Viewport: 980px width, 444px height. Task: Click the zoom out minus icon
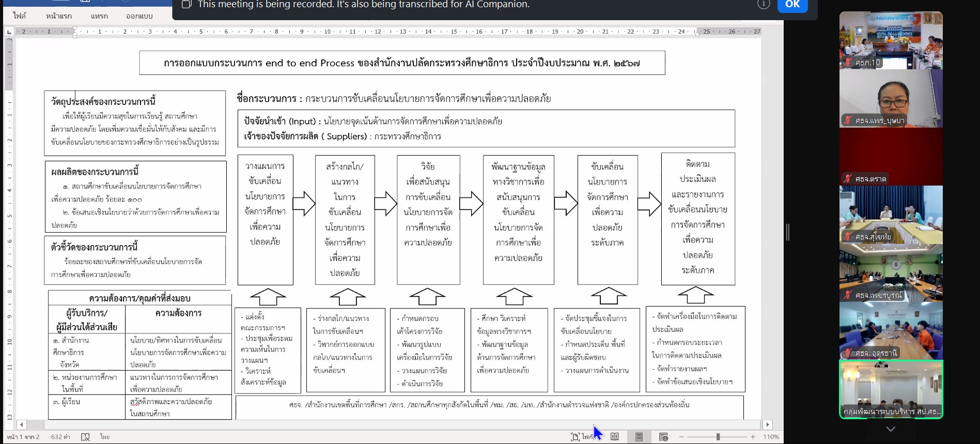(681, 437)
